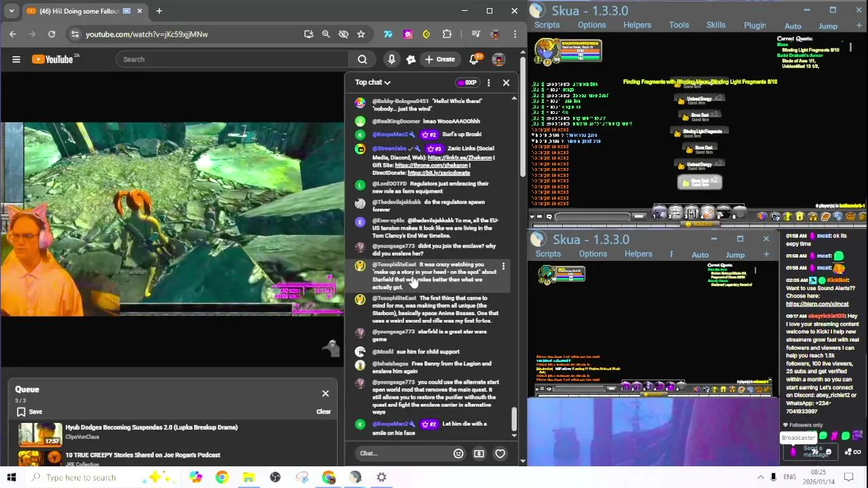
Task: Clear the video queue
Action: [x=323, y=411]
